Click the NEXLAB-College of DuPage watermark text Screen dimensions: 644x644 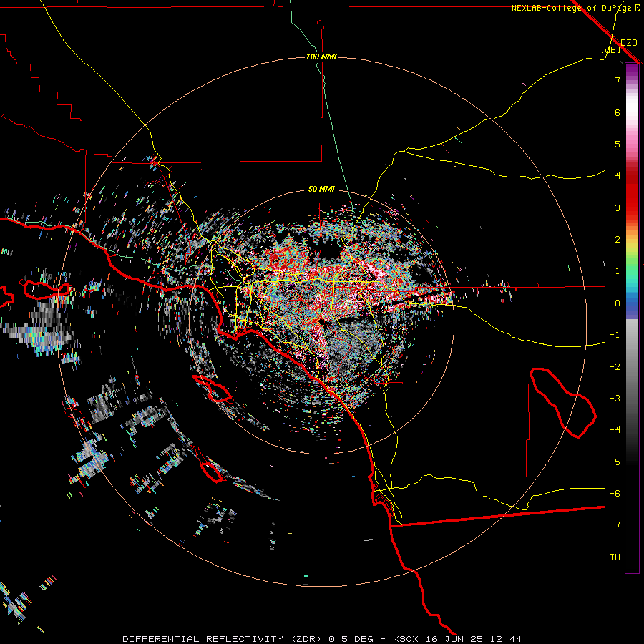(x=575, y=8)
